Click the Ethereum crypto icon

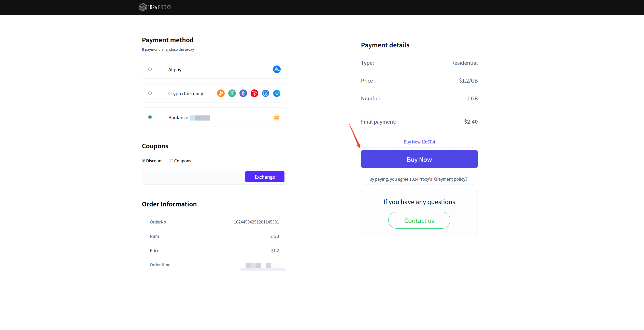click(243, 93)
